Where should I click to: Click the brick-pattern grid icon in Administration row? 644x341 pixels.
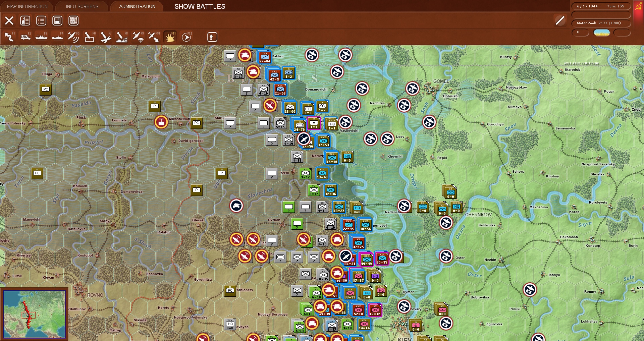coord(73,21)
